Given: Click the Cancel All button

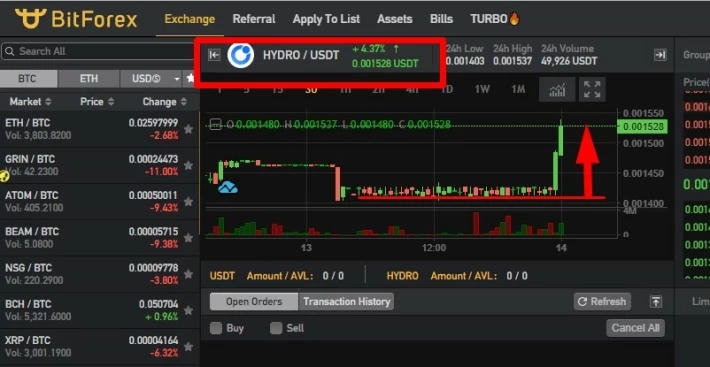Looking at the screenshot, I should [635, 328].
